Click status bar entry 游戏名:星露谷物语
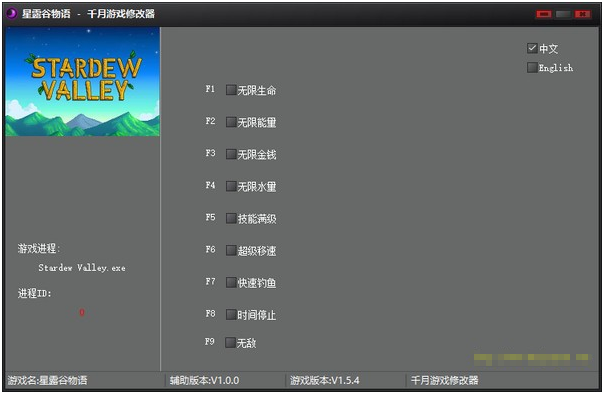Image resolution: width=604 pixels, height=394 pixels. pyautogui.click(x=47, y=381)
